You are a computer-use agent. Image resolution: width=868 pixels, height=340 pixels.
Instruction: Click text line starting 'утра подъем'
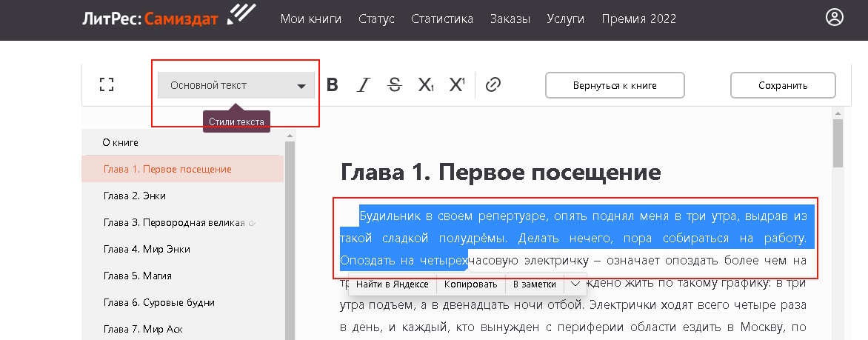[573, 305]
